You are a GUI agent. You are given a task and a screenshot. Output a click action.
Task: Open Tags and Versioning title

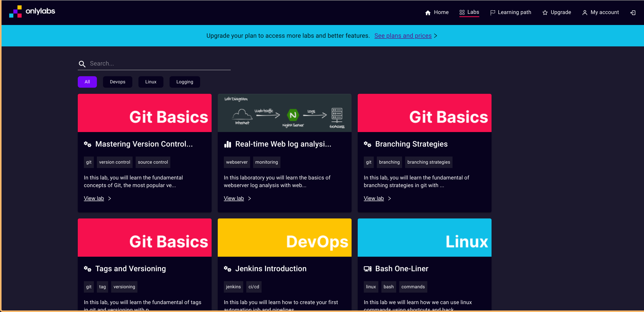[x=131, y=269]
